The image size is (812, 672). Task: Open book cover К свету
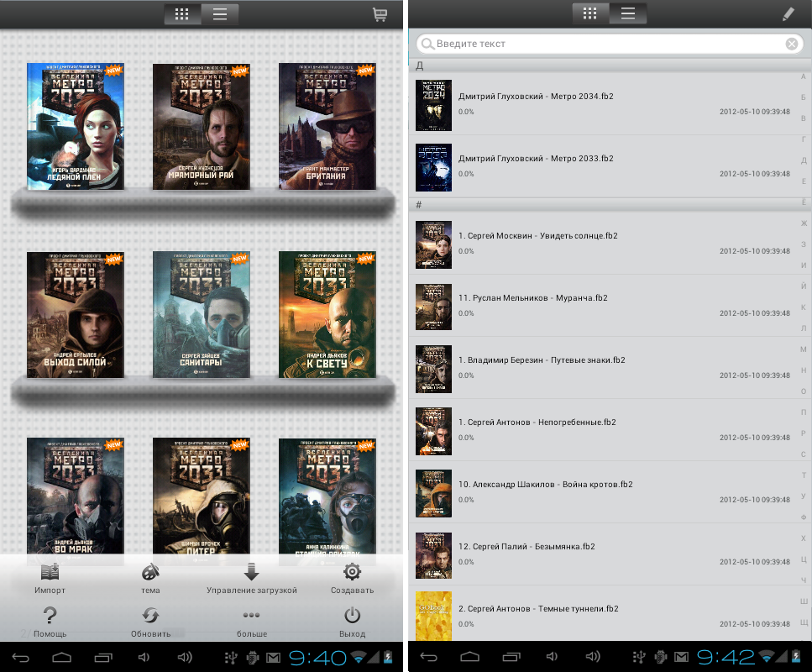point(327,314)
